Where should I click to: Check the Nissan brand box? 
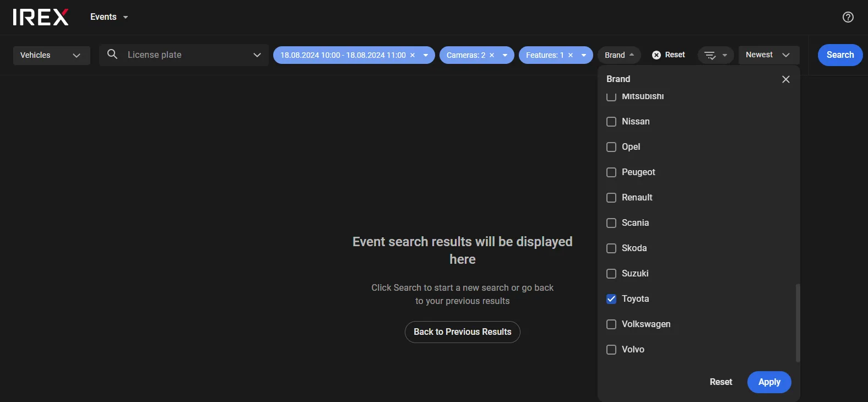coord(611,122)
